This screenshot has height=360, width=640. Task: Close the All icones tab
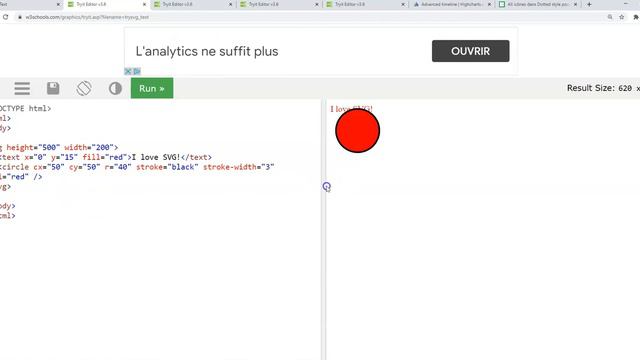[576, 4]
